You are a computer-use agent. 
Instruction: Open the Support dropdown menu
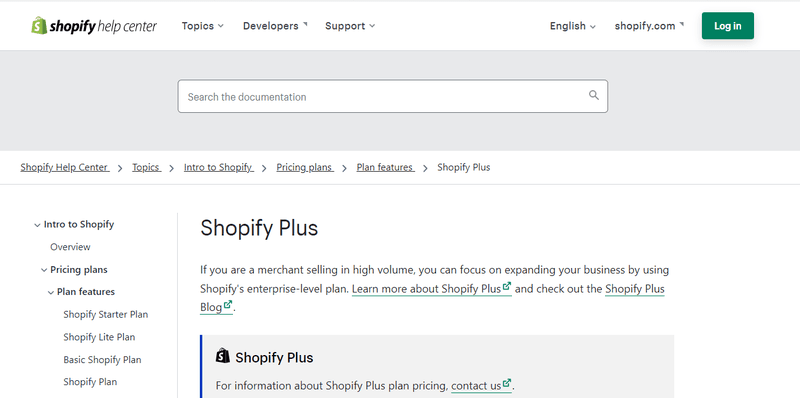point(350,26)
